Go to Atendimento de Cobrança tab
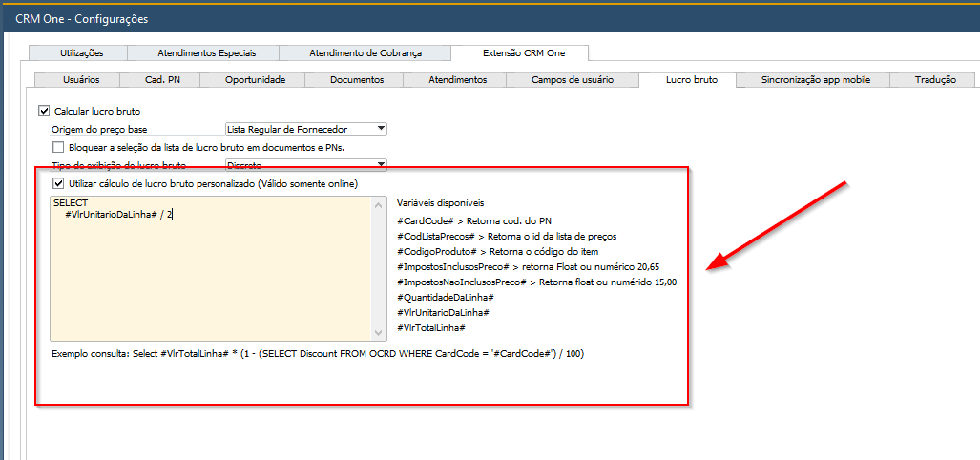This screenshot has height=460, width=980. coord(366,53)
